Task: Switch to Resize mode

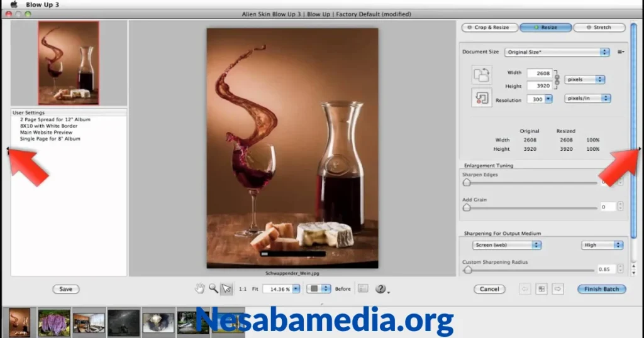Action: [x=545, y=28]
